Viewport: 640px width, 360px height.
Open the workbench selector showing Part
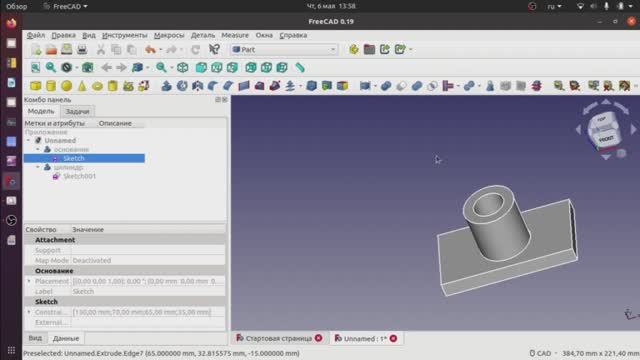click(x=284, y=50)
